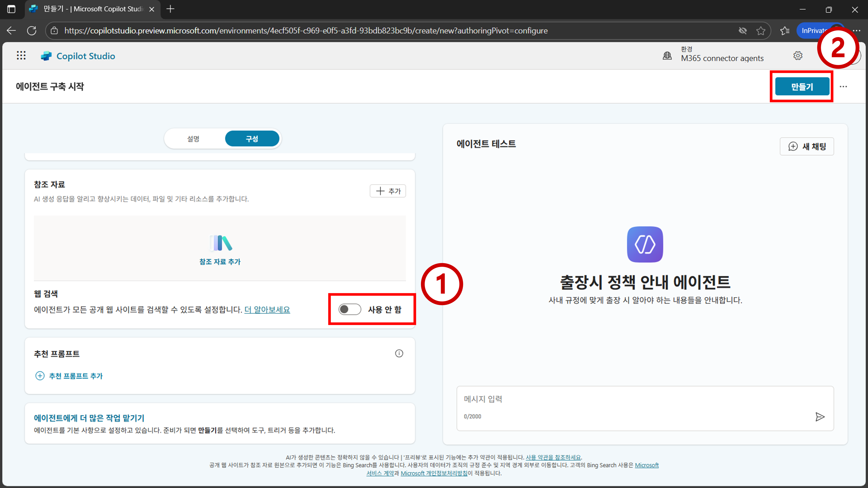Click the send message arrow icon
The width and height of the screenshot is (868, 488).
(x=820, y=417)
